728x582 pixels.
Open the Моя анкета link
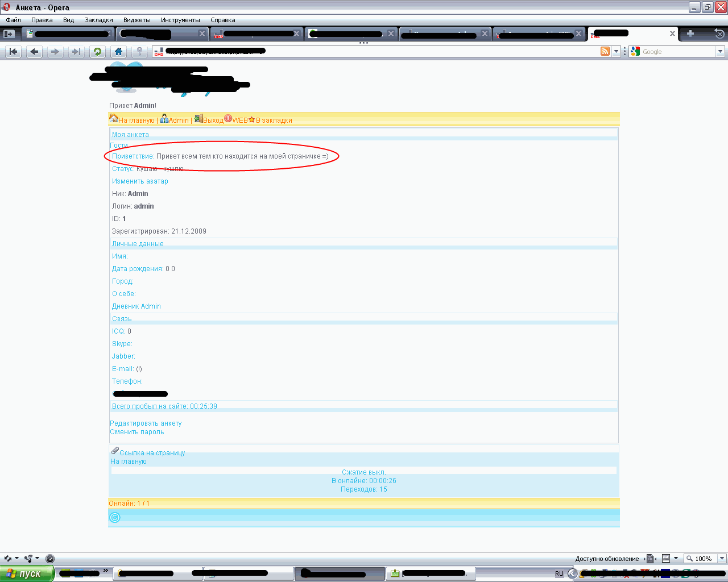point(130,135)
